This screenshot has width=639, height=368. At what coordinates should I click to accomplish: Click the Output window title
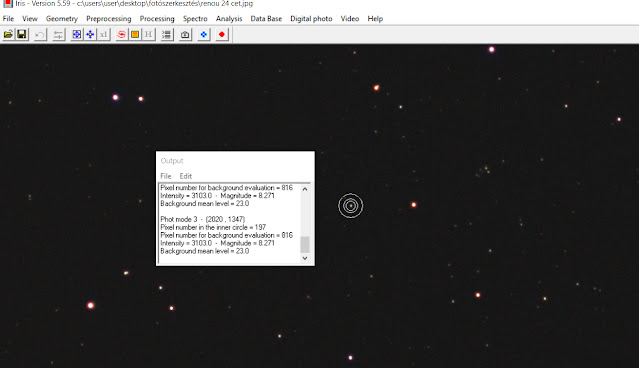coord(172,161)
